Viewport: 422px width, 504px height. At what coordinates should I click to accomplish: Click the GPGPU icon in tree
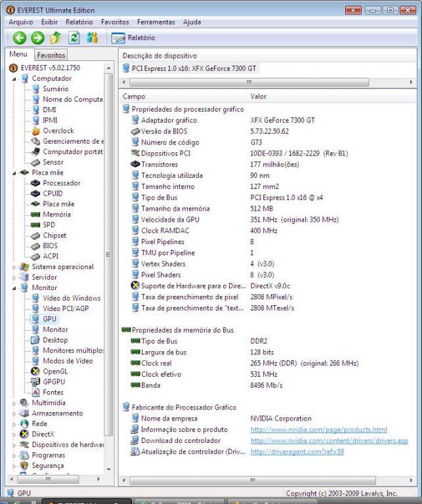[35, 382]
